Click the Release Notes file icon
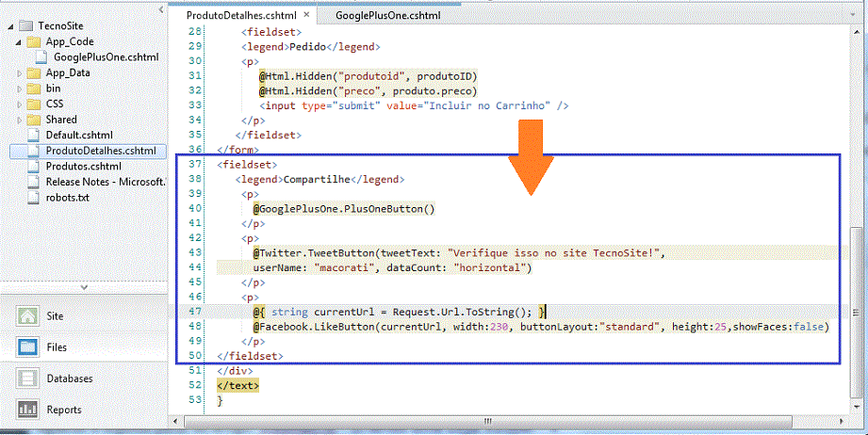The image size is (868, 435). (35, 182)
